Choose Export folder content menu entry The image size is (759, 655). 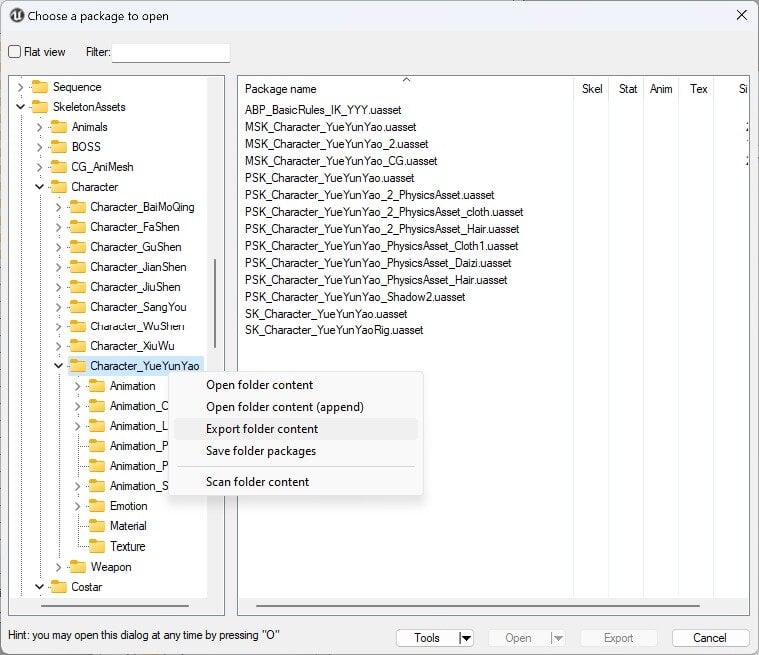tap(295, 429)
